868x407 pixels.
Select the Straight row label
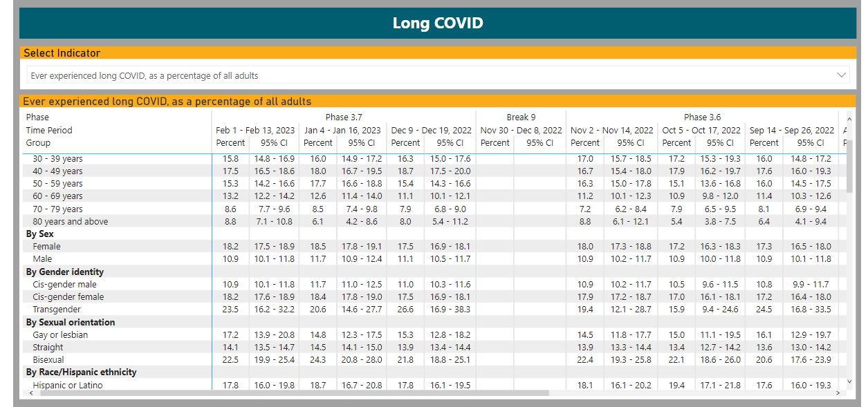[48, 347]
